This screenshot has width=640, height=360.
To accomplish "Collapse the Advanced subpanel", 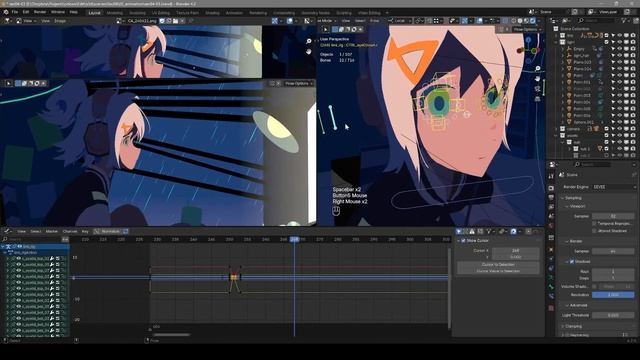I will click(x=578, y=305).
